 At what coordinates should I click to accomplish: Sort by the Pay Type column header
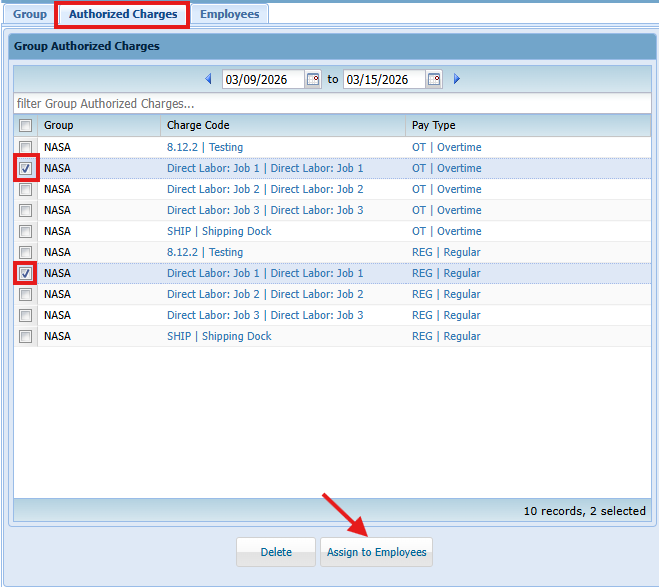433,126
